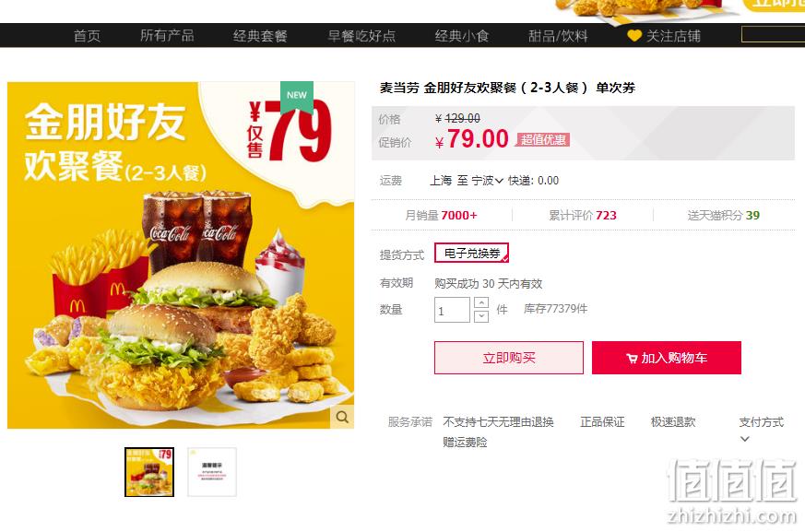Open the 甜品/饮料 category
The image size is (805, 532).
[x=558, y=36]
